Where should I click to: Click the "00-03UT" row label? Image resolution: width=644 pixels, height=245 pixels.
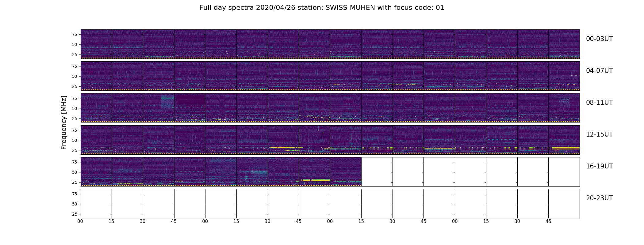click(x=599, y=39)
